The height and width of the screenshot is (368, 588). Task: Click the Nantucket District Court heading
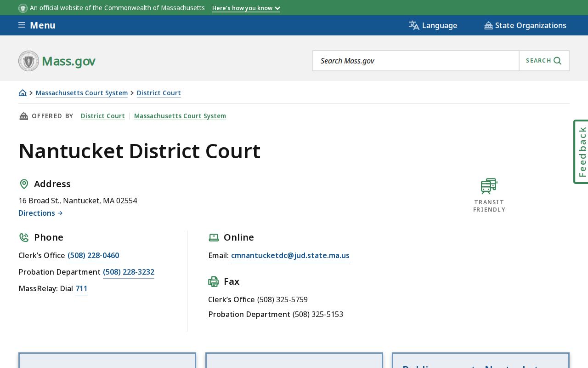tap(140, 151)
